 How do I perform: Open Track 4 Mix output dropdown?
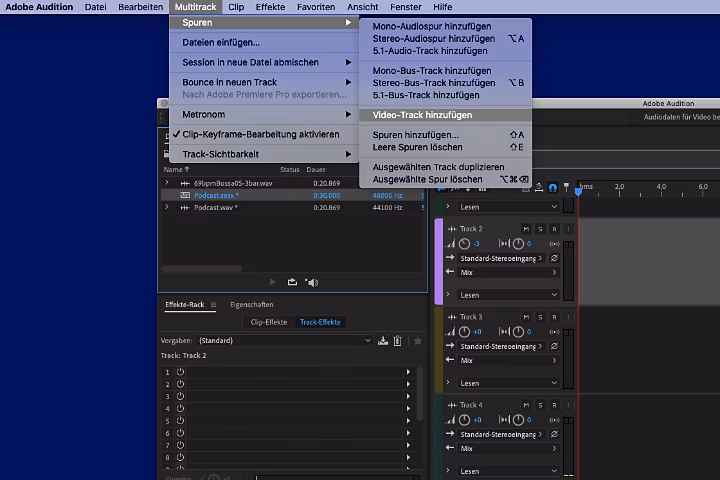[508, 449]
